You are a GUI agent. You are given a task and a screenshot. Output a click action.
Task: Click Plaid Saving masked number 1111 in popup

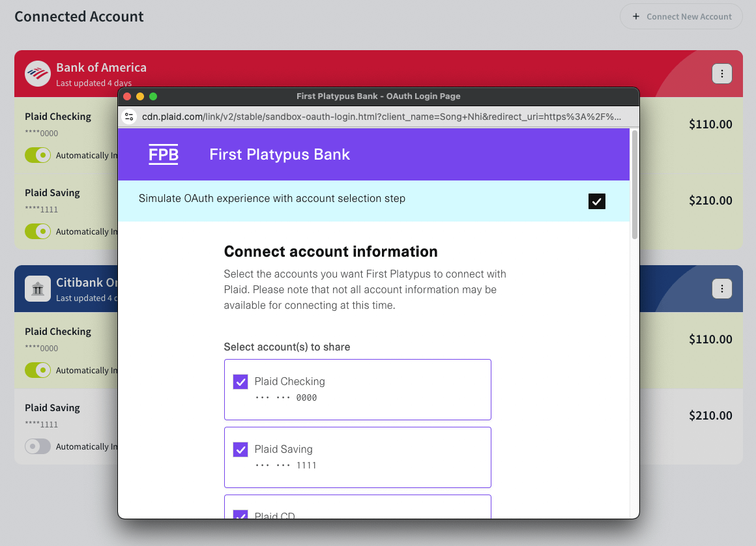pos(286,465)
